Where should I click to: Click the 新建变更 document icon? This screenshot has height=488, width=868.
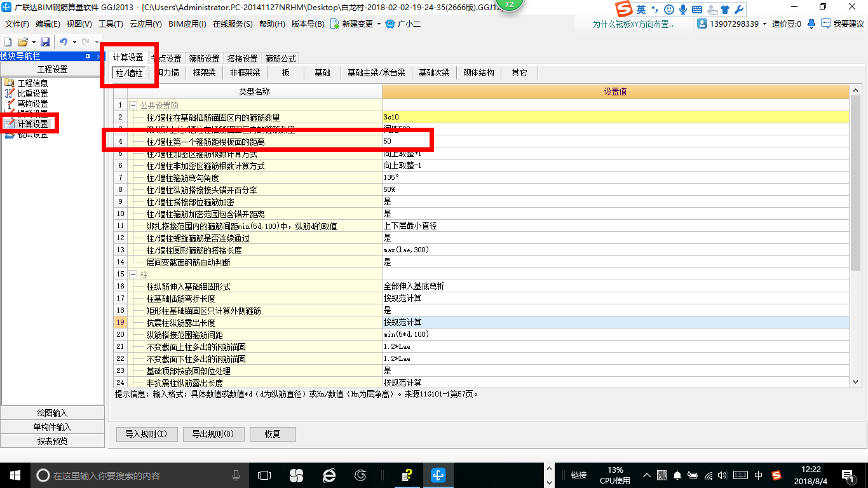click(x=335, y=24)
